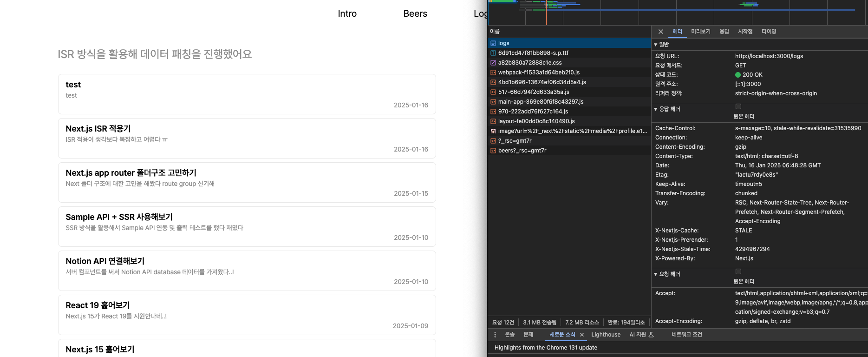Close the 새로운 소식 drawer tab

(x=582, y=335)
